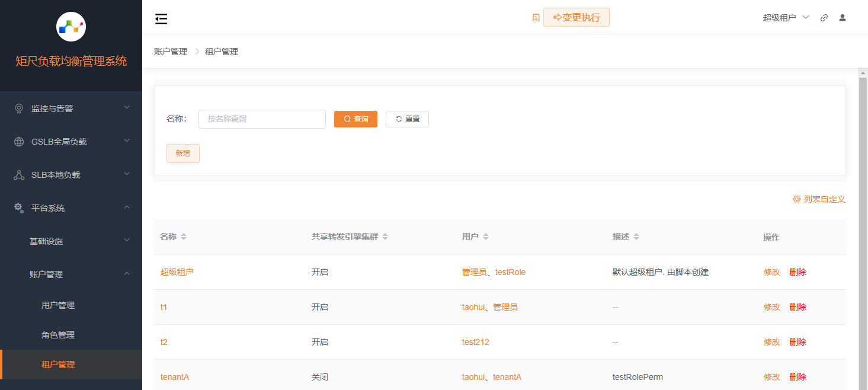Click the document icon beside 变更执行

(536, 18)
